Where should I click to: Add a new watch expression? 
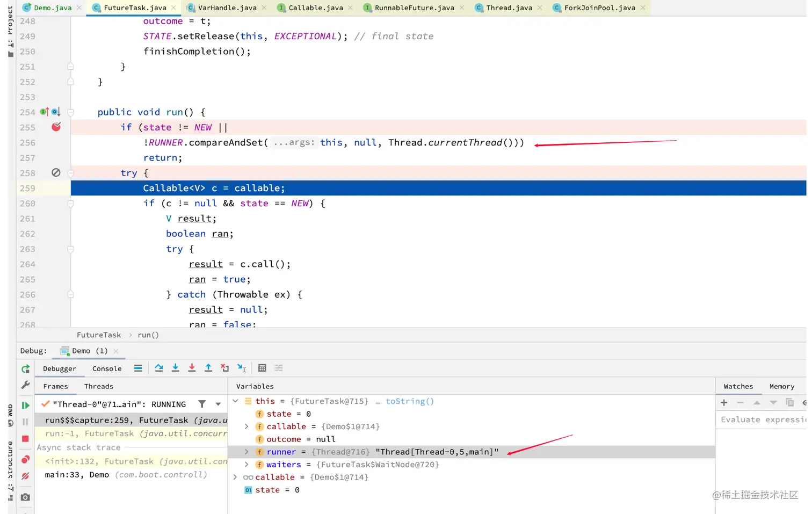click(724, 402)
